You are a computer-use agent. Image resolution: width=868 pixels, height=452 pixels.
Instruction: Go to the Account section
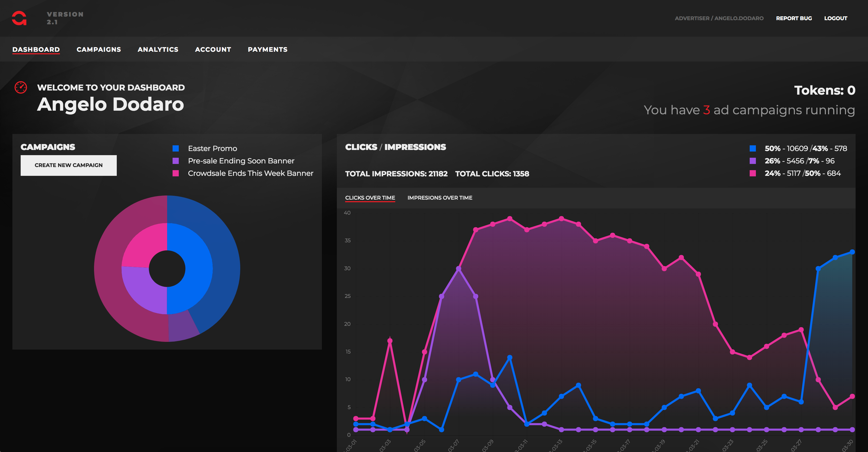click(213, 50)
